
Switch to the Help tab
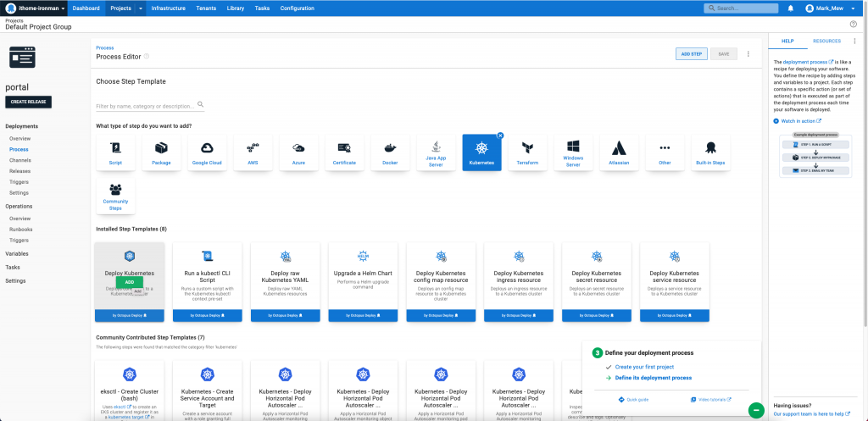tap(787, 41)
